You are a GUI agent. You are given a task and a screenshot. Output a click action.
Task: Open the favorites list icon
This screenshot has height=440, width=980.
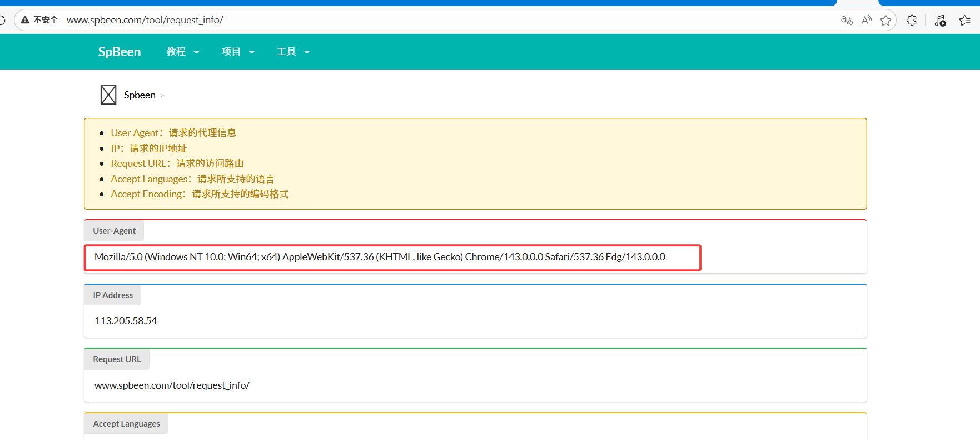click(x=965, y=21)
